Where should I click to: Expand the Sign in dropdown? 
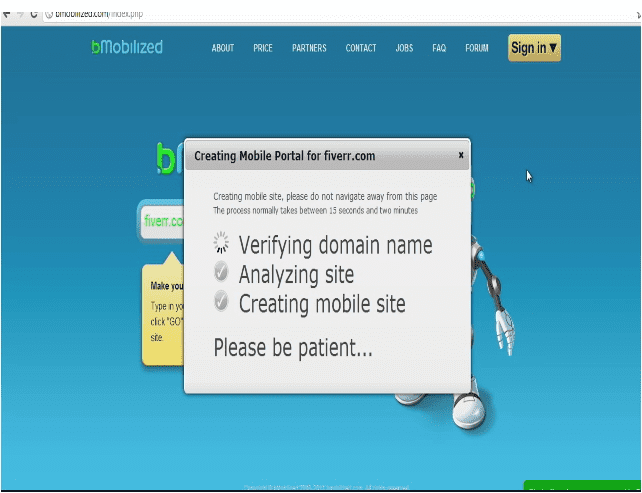coord(534,48)
